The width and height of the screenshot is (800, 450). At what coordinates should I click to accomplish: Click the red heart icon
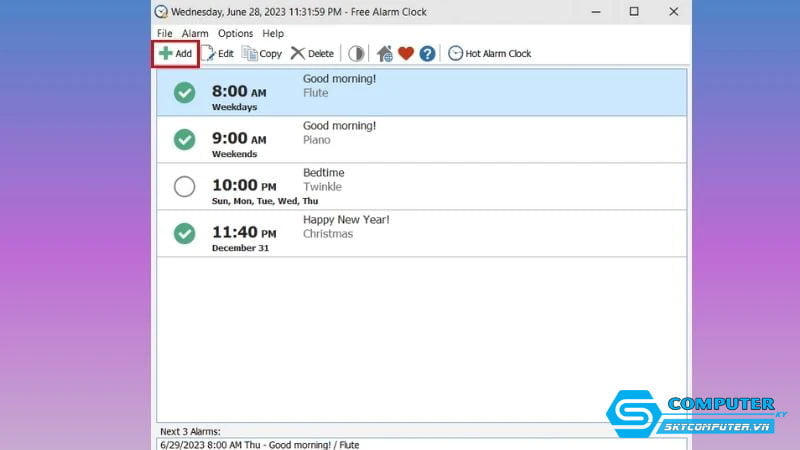(x=406, y=54)
